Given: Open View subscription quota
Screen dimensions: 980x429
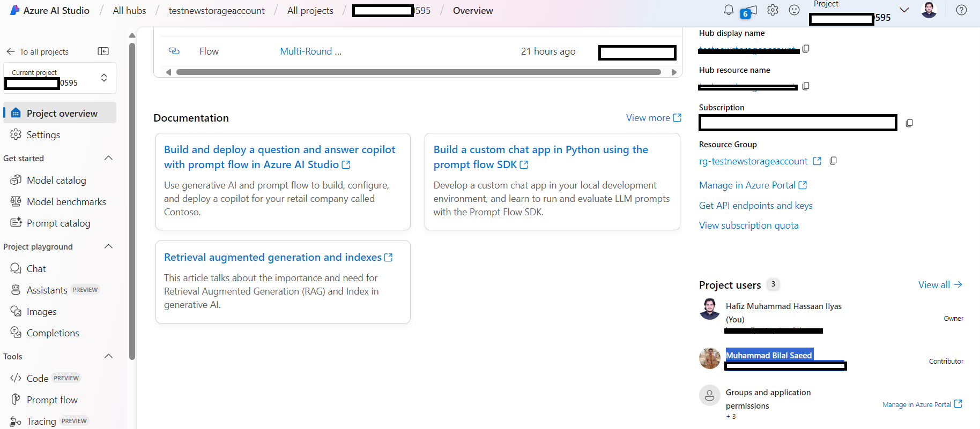Looking at the screenshot, I should (x=749, y=225).
